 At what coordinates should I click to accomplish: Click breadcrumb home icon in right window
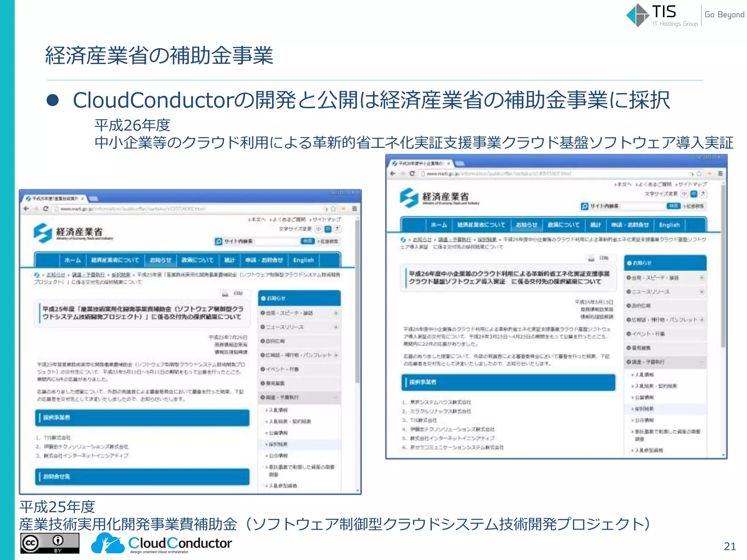coord(403,240)
